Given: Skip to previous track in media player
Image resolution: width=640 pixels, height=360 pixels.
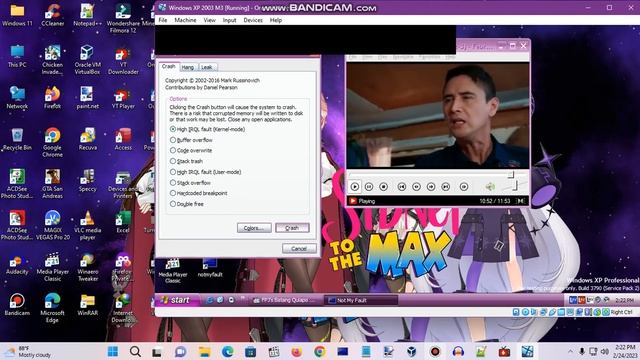Looking at the screenshot, I should tap(402, 187).
